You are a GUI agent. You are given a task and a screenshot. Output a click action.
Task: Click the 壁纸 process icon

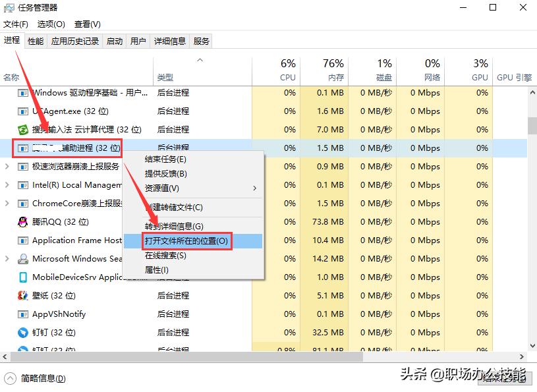22,295
